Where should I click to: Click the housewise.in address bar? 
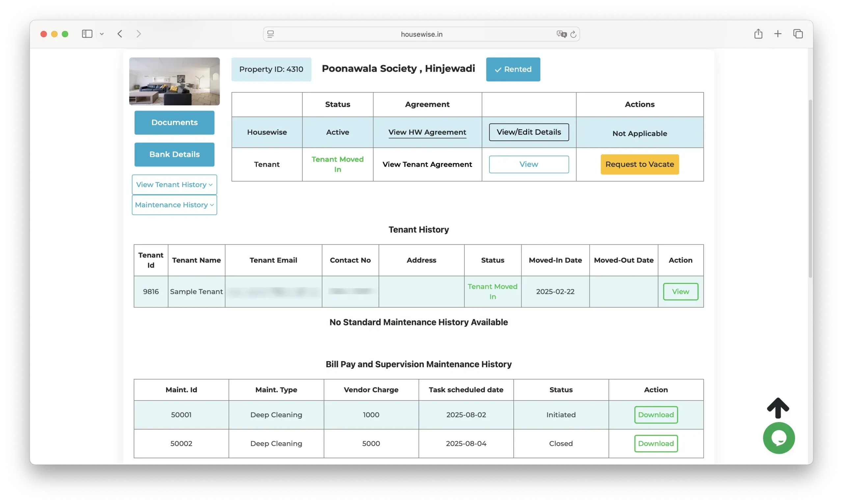[x=421, y=34]
